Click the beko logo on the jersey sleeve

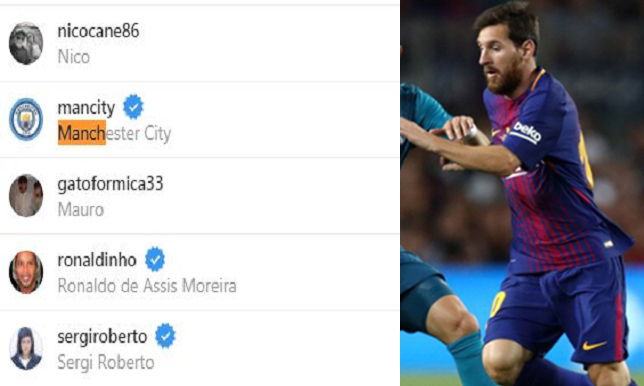tap(526, 133)
